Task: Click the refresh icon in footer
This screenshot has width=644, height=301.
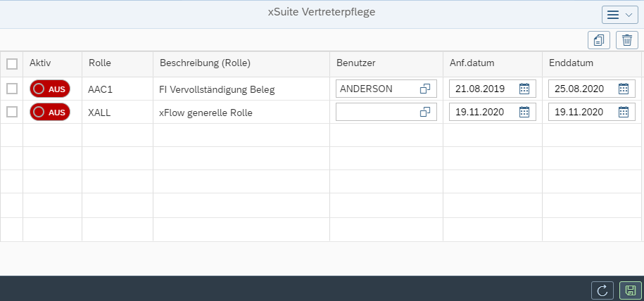Action: (x=602, y=290)
